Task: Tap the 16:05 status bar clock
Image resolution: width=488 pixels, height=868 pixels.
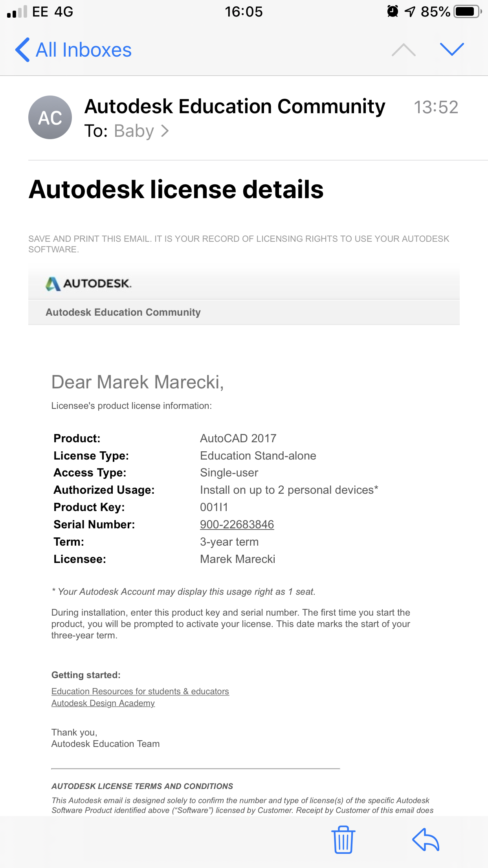Action: (244, 12)
